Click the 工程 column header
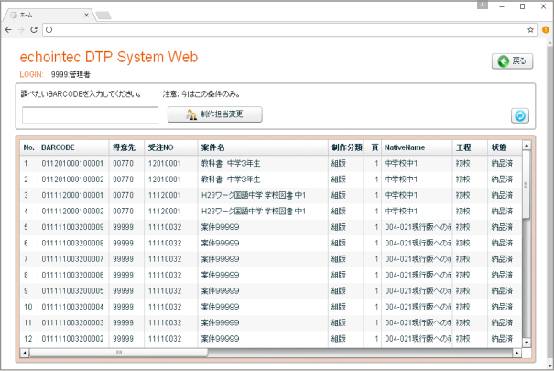Image resolution: width=554 pixels, height=371 pixels. coord(470,148)
